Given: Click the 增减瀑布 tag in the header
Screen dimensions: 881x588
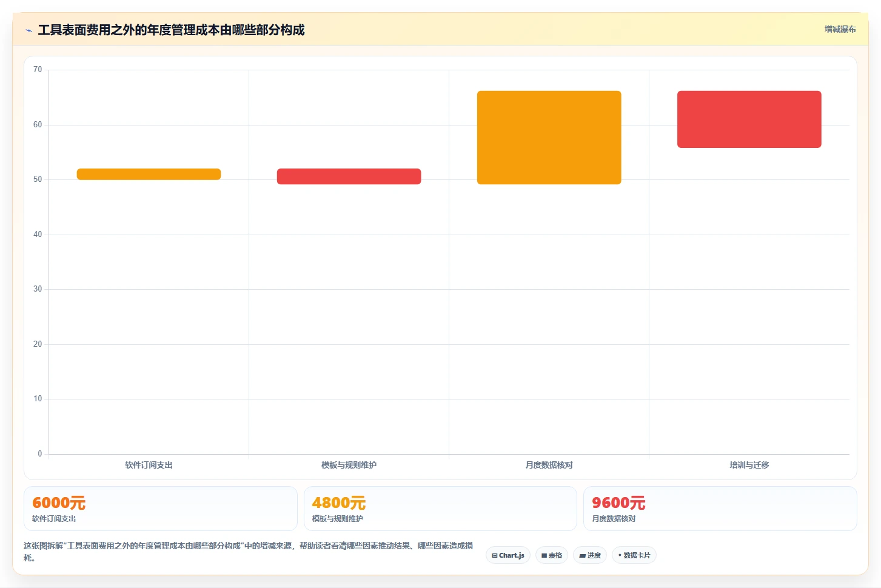Looking at the screenshot, I should (x=840, y=29).
